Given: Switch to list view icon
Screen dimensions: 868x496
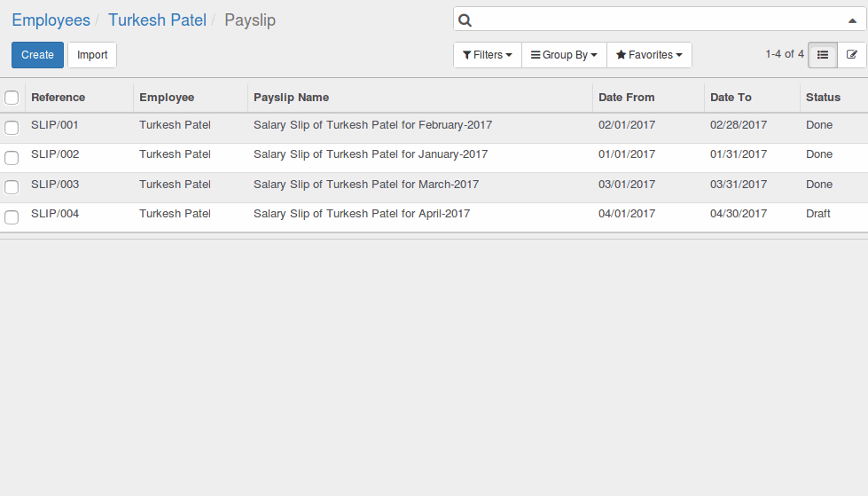Looking at the screenshot, I should point(823,55).
